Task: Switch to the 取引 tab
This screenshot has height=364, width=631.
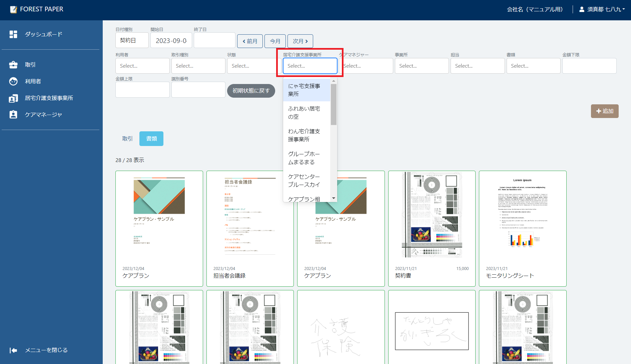Action: 127,139
